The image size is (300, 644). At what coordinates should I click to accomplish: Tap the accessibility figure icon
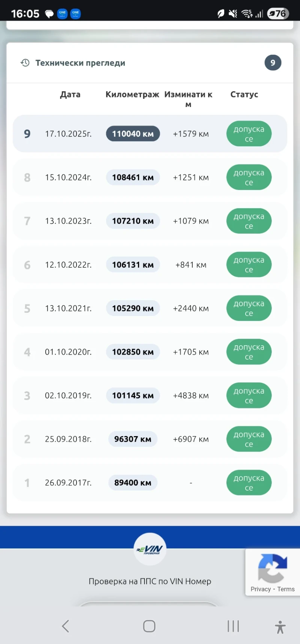pyautogui.click(x=280, y=627)
